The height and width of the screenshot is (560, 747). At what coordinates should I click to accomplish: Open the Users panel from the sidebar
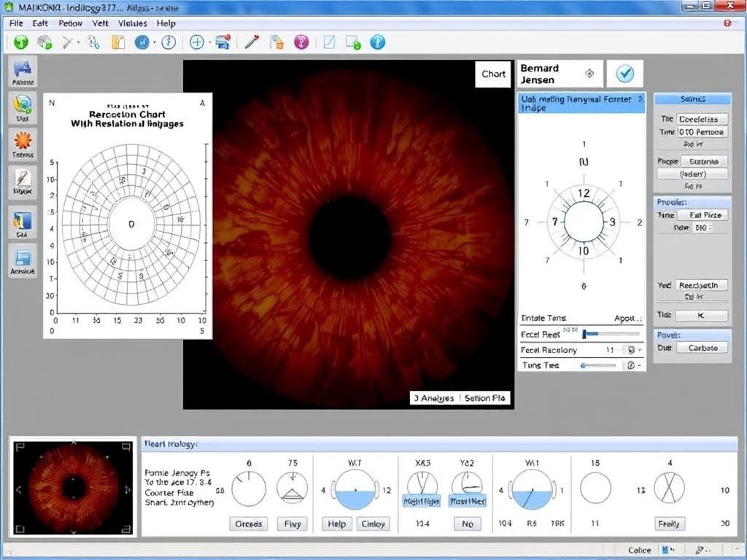23,109
